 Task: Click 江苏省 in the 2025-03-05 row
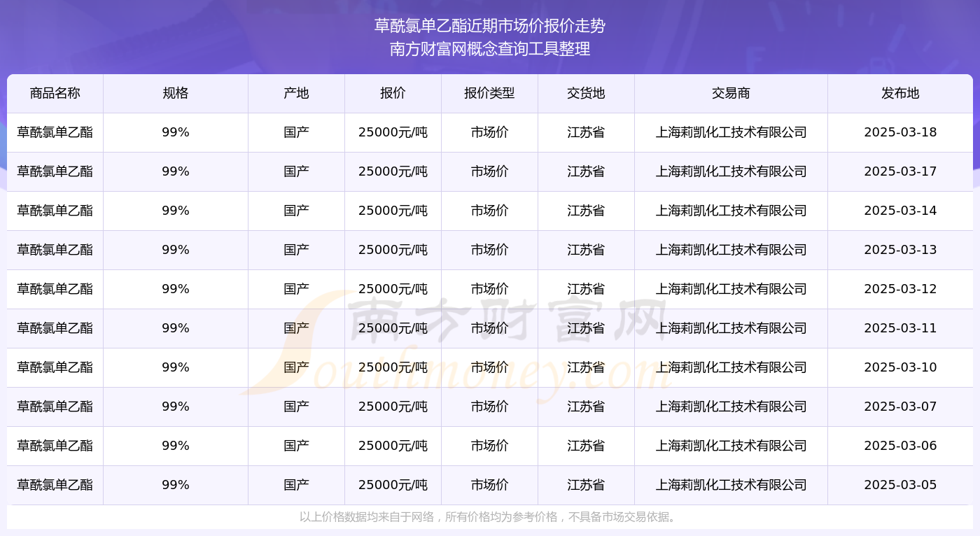pos(586,485)
